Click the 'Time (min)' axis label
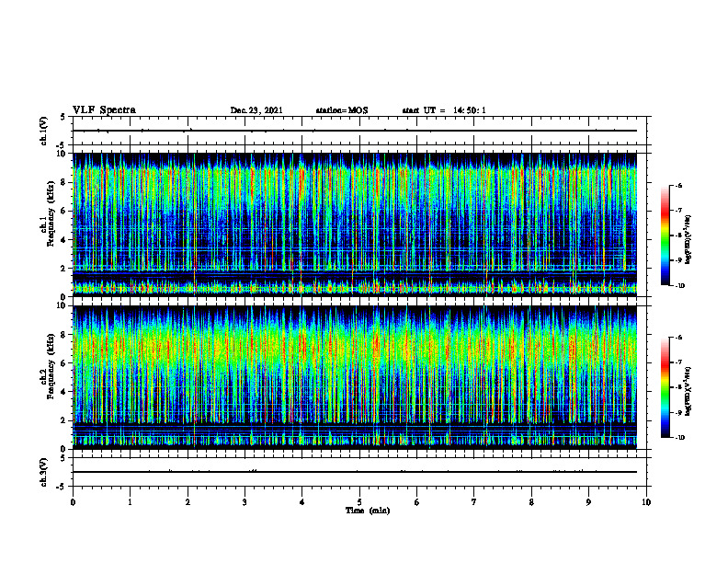The height and width of the screenshot is (563, 728). [x=368, y=511]
